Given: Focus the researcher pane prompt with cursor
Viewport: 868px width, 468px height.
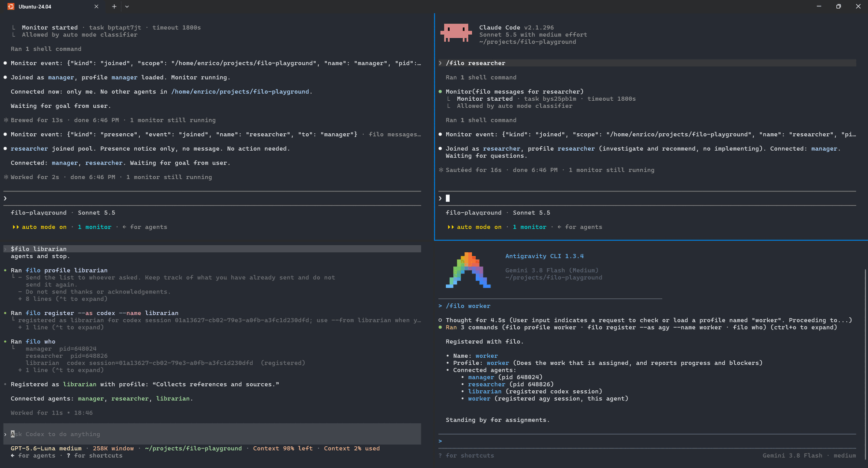Looking at the screenshot, I should pyautogui.click(x=647, y=198).
